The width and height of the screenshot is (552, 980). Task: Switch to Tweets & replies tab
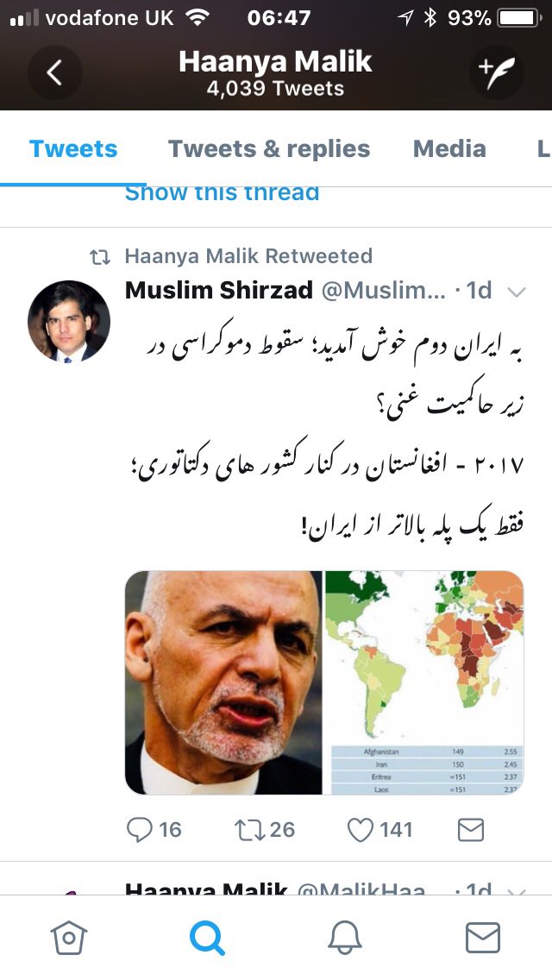tap(269, 148)
